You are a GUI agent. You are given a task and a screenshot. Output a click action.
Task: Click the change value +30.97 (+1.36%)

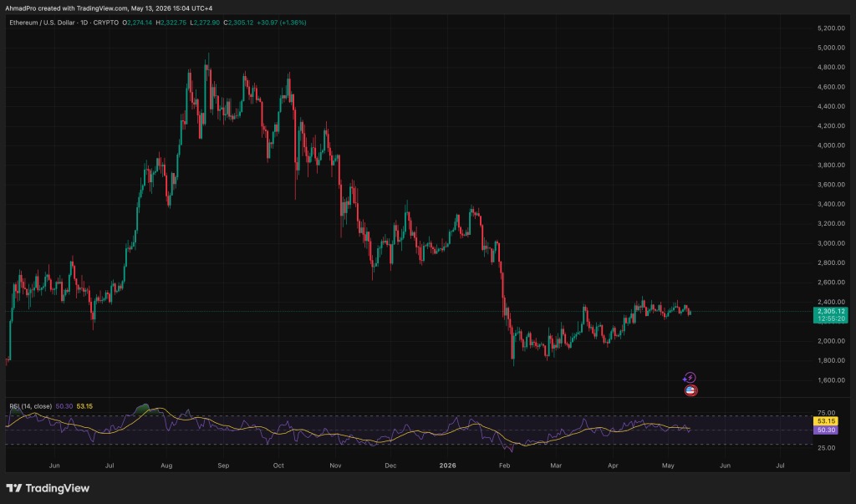(x=282, y=23)
